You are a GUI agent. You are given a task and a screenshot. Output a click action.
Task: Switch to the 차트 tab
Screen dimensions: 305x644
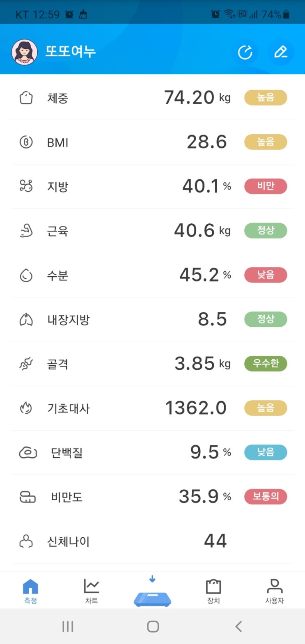(91, 591)
